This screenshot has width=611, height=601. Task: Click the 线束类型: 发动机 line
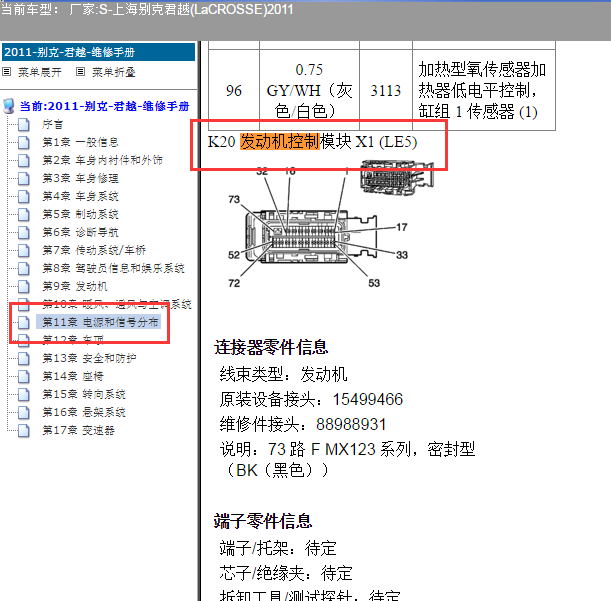coord(283,375)
